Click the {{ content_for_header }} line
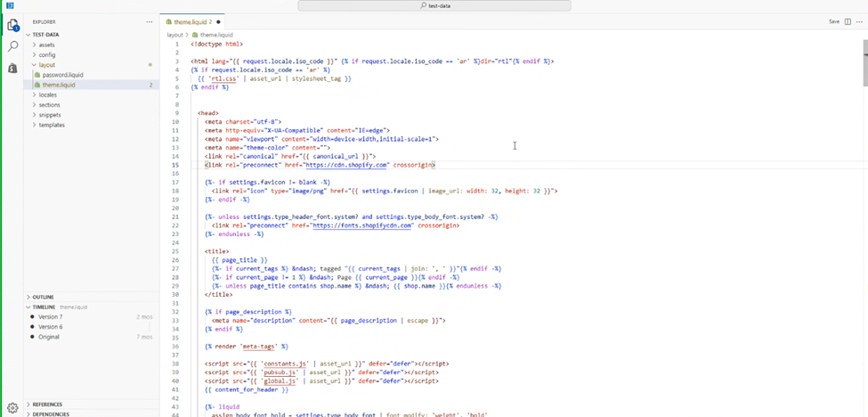The height and width of the screenshot is (417, 868). coord(247,390)
